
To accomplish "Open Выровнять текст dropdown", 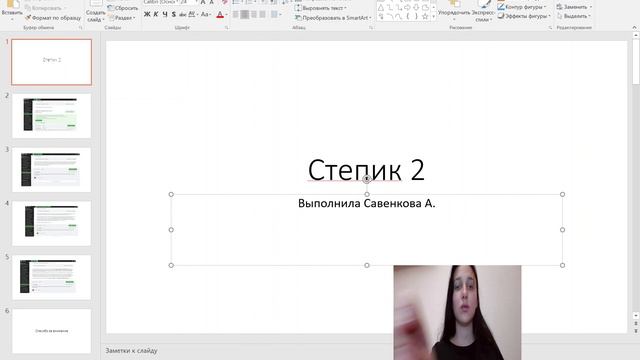I will point(320,8).
